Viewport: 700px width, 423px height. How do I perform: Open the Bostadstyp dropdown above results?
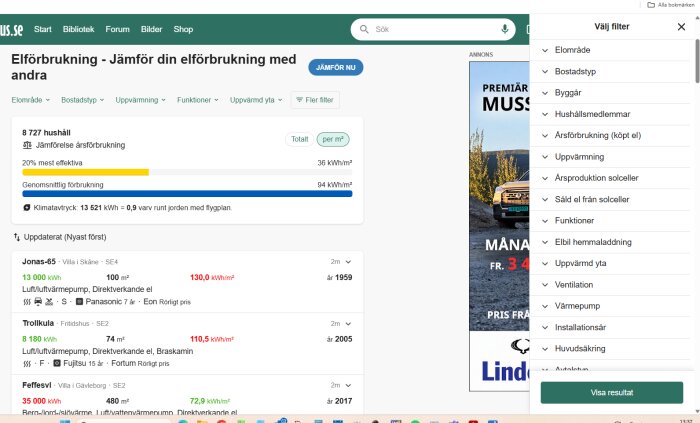(83, 100)
